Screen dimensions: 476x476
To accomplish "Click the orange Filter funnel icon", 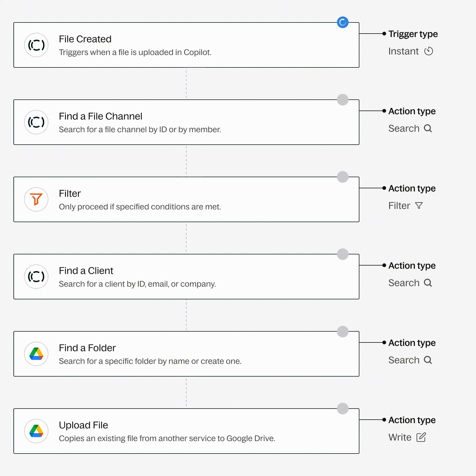I will [x=36, y=199].
